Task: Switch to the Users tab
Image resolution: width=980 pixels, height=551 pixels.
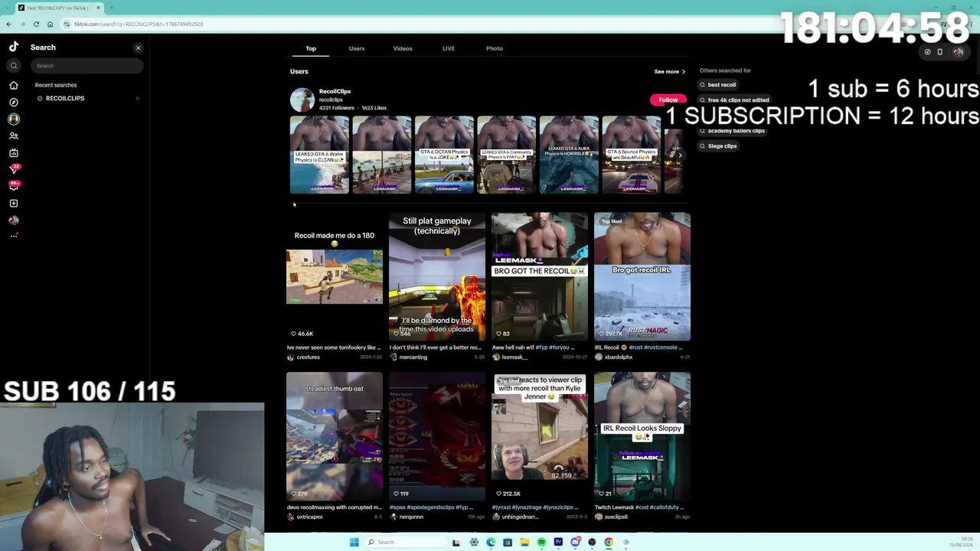Action: tap(357, 48)
